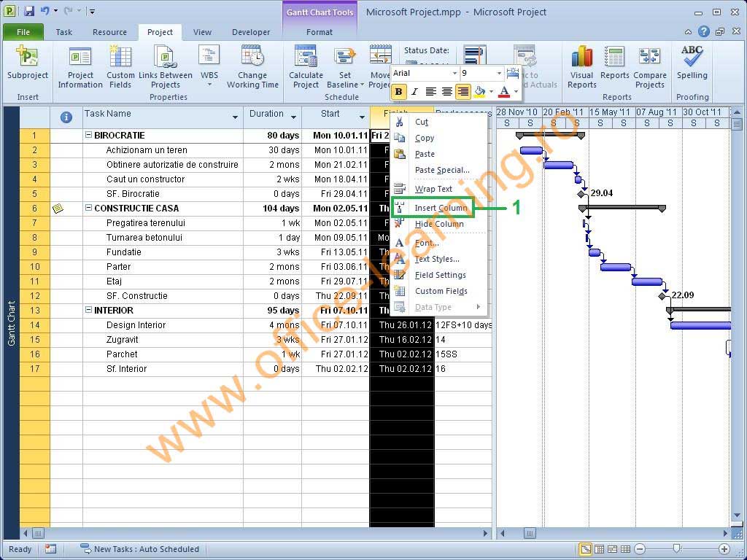Viewport: 747px width, 560px height.
Task: Click the Indicators info column header
Action: (66, 117)
